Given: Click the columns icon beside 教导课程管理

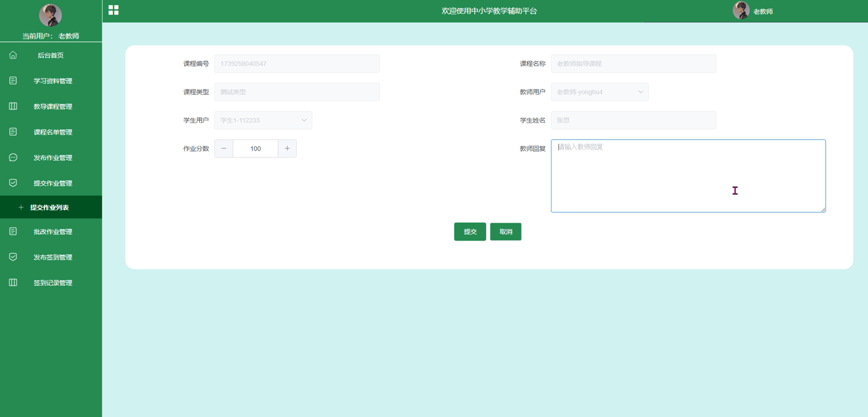Looking at the screenshot, I should click(13, 106).
